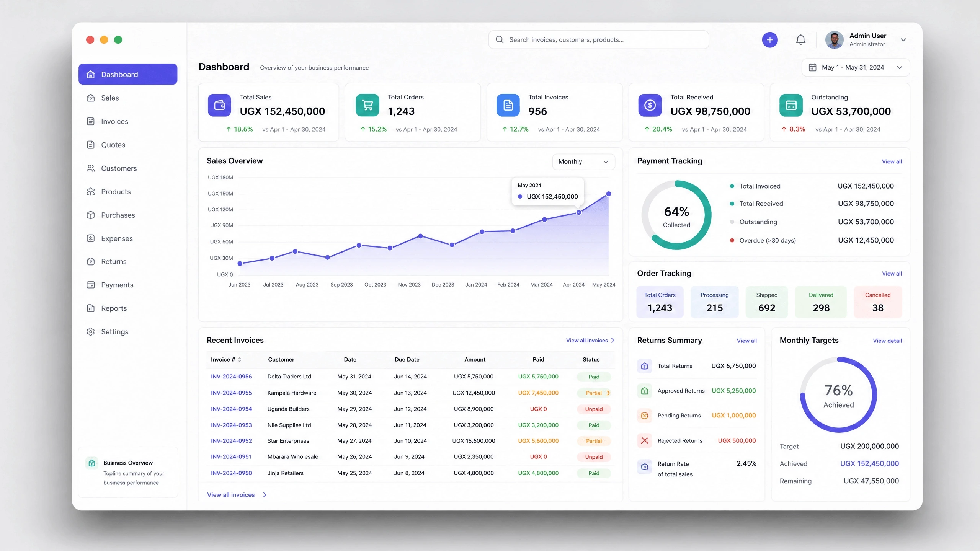Click calendar icon in date range picker
Image resolution: width=980 pixels, height=551 pixels.
click(812, 67)
